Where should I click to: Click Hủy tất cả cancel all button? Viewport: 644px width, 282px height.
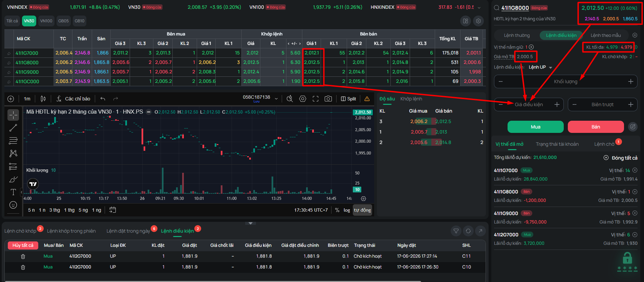pos(23,245)
